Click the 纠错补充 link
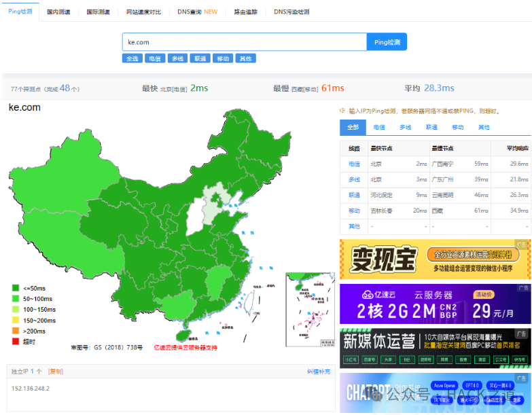Image resolution: width=532 pixels, height=415 pixels. 319,372
